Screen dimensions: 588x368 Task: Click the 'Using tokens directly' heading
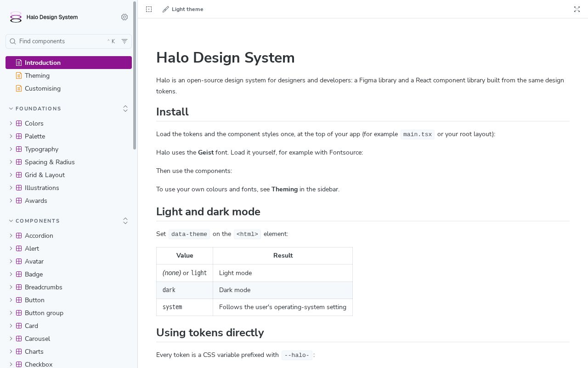pos(210,333)
